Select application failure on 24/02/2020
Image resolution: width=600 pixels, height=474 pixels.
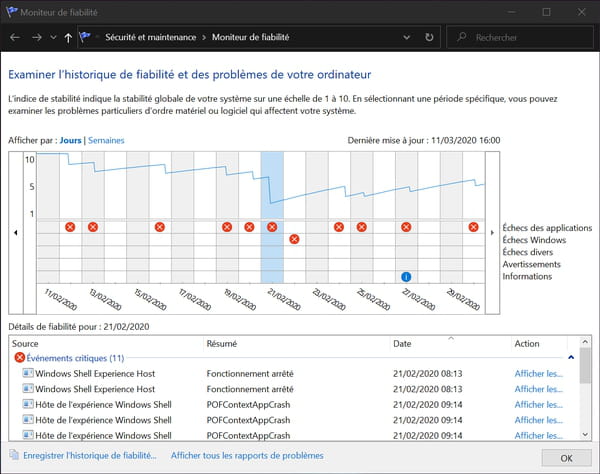(x=339, y=227)
